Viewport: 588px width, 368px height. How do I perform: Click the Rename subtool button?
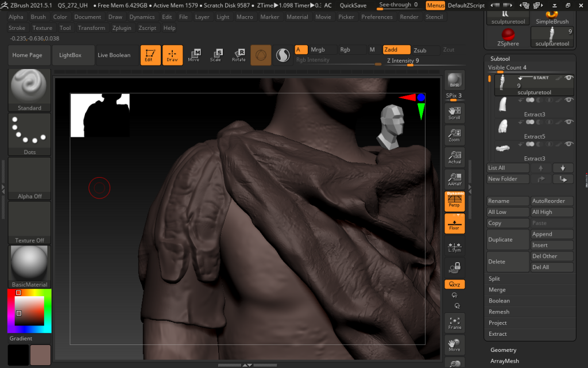pyautogui.click(x=508, y=201)
